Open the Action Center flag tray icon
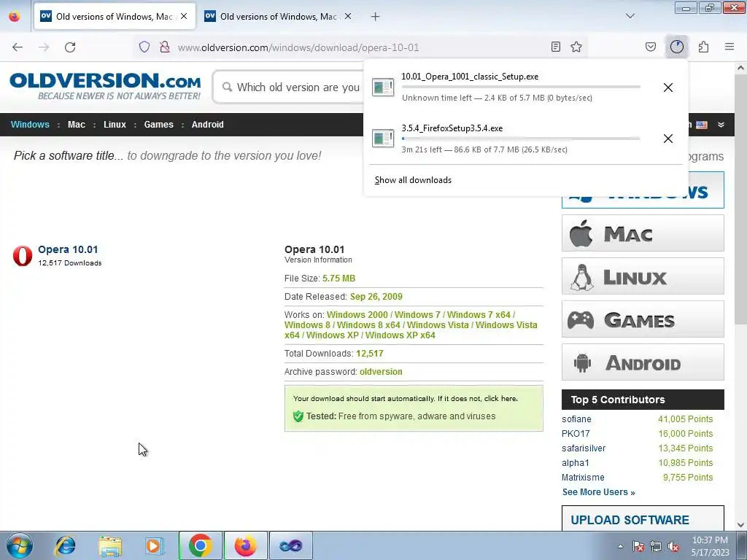 point(638,546)
